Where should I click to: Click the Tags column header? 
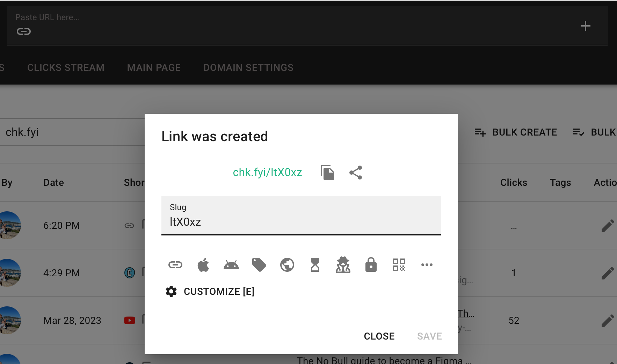pos(560,182)
